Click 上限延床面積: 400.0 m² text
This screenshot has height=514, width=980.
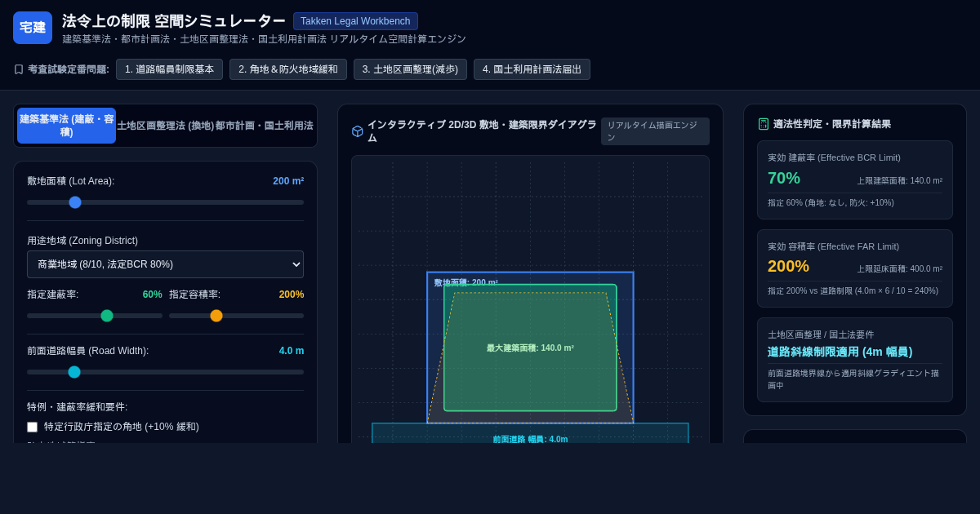coord(899,269)
